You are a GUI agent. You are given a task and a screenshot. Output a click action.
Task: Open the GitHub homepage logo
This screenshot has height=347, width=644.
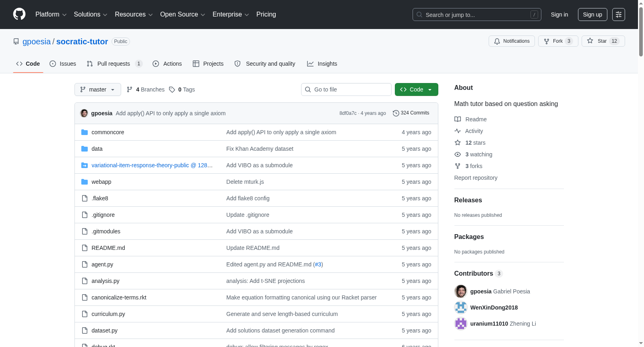pos(19,15)
